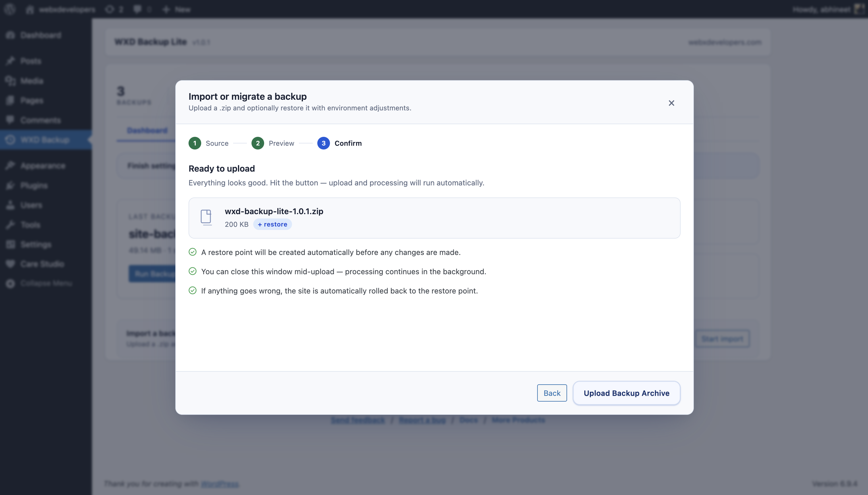Viewport: 868px width, 495px height.
Task: Click the zip file document icon
Action: point(206,218)
